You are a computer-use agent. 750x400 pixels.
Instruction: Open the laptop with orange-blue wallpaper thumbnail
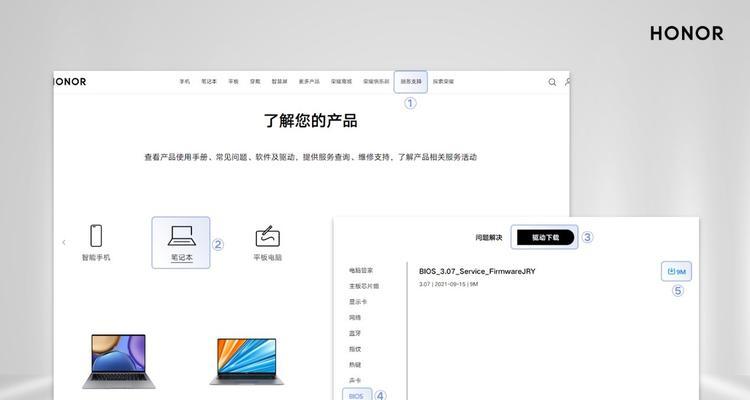(x=246, y=361)
